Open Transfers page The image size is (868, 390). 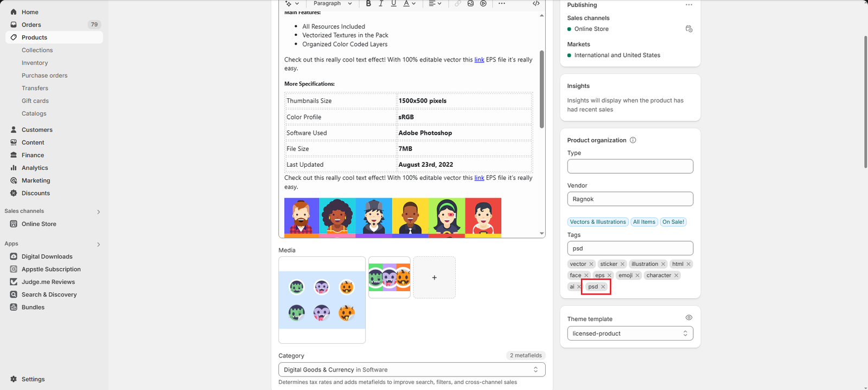tap(35, 88)
